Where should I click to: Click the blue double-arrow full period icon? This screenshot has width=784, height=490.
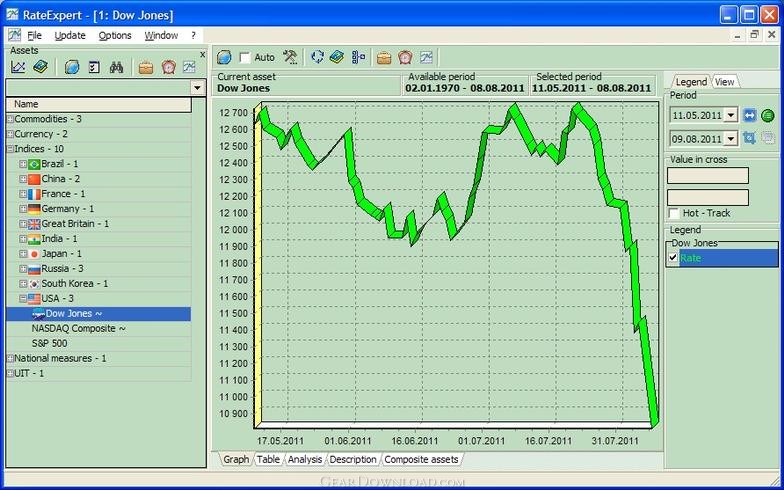click(x=749, y=116)
